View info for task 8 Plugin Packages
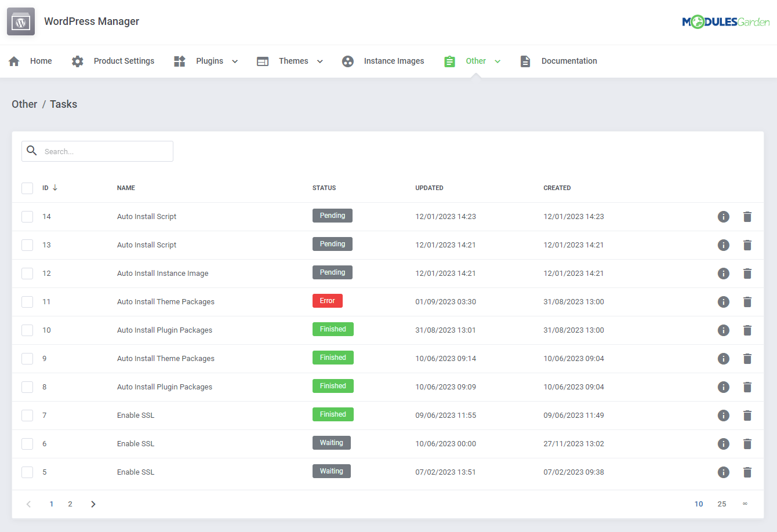 (x=724, y=387)
